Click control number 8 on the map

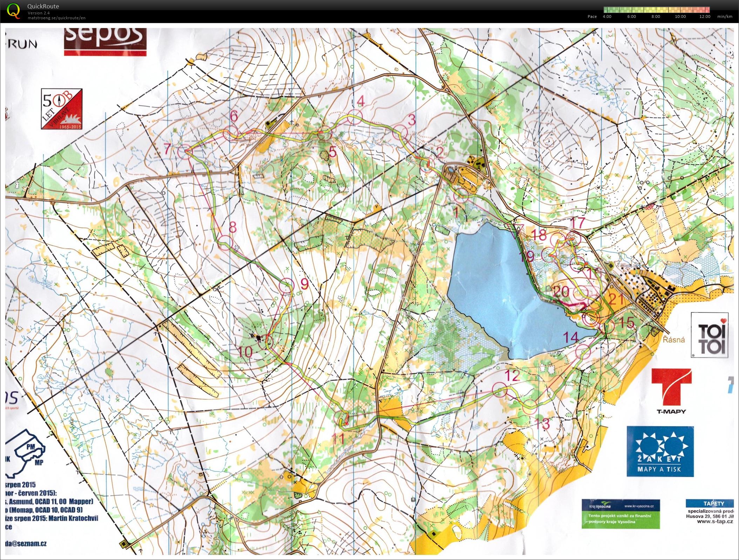coord(233,227)
